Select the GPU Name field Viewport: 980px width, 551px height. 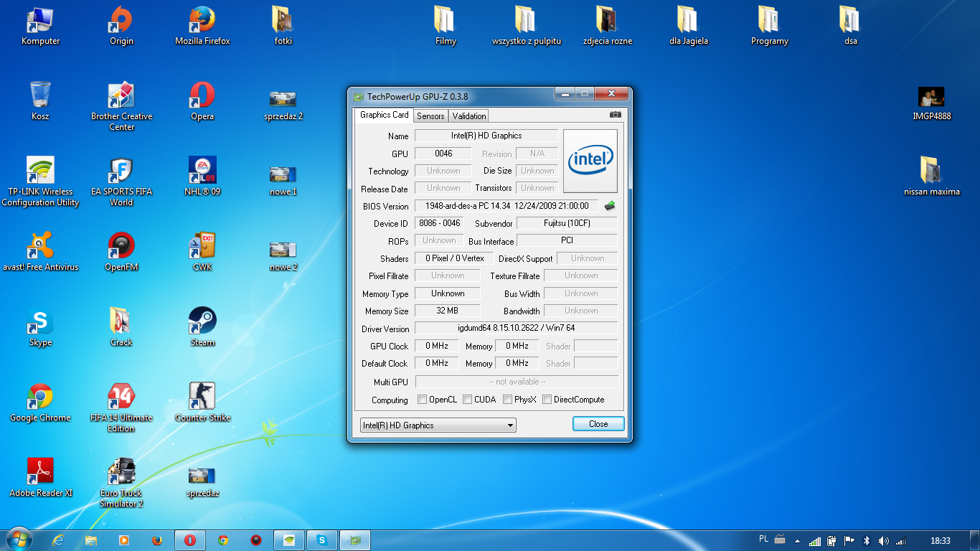[x=486, y=136]
